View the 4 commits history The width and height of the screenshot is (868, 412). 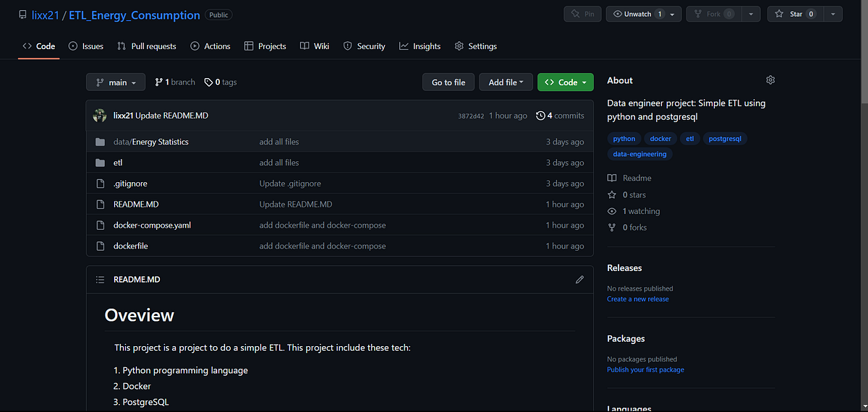click(561, 116)
